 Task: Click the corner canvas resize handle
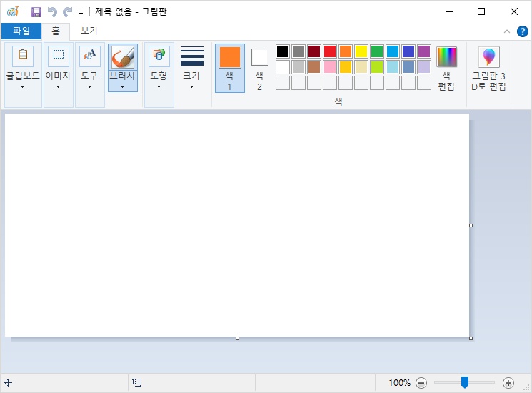click(471, 339)
